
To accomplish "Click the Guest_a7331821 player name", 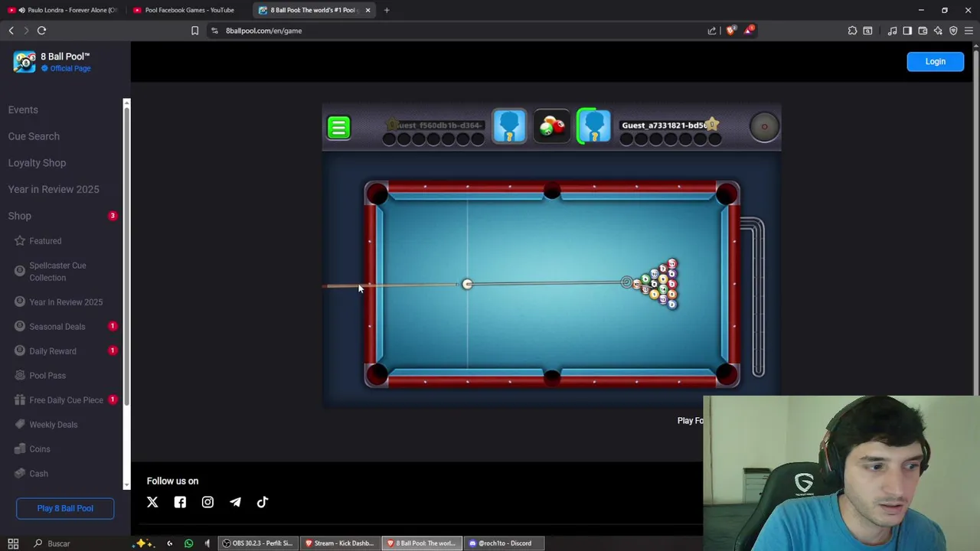I will 664,126.
